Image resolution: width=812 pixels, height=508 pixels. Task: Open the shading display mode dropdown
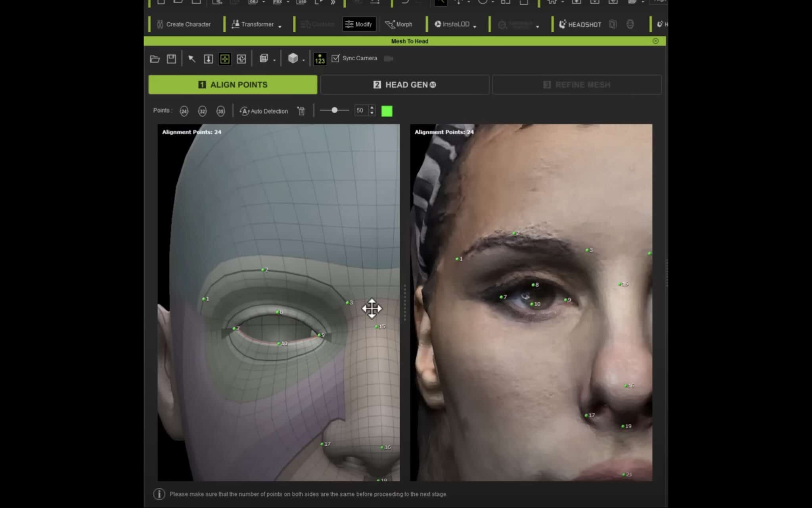tap(303, 58)
